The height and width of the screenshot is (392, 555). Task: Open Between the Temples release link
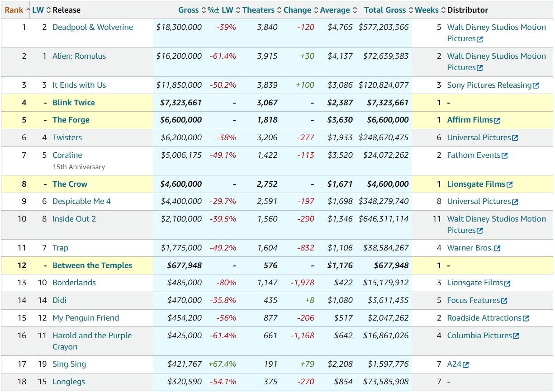coord(92,265)
